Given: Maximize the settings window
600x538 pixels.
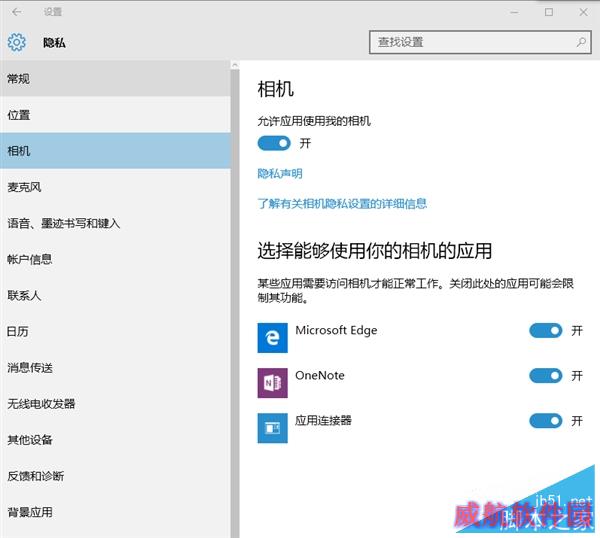Looking at the screenshot, I should [x=549, y=12].
